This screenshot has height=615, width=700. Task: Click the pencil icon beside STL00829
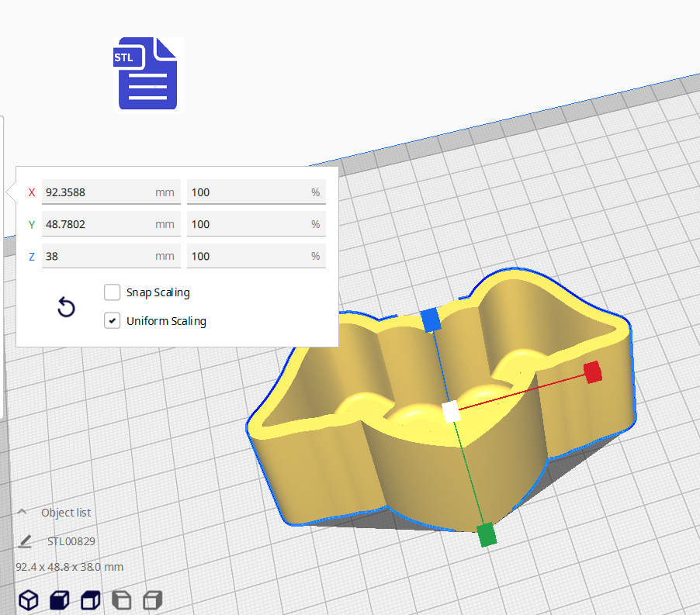pyautogui.click(x=26, y=541)
